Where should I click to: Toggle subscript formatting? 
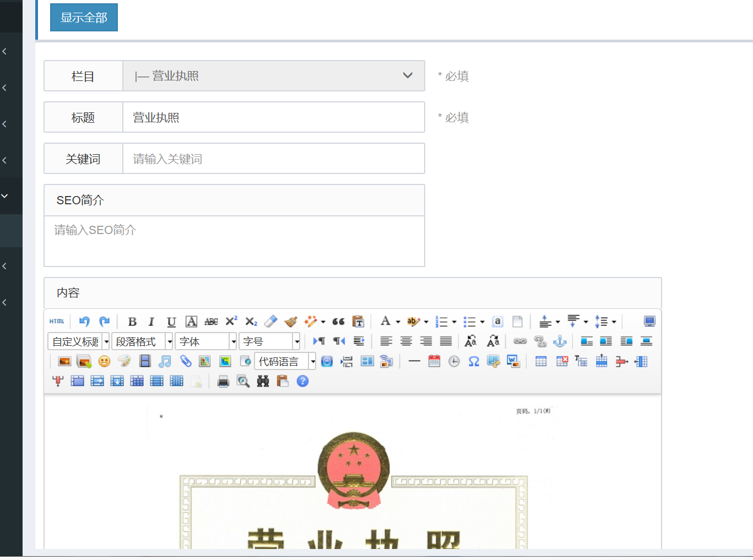point(251,322)
